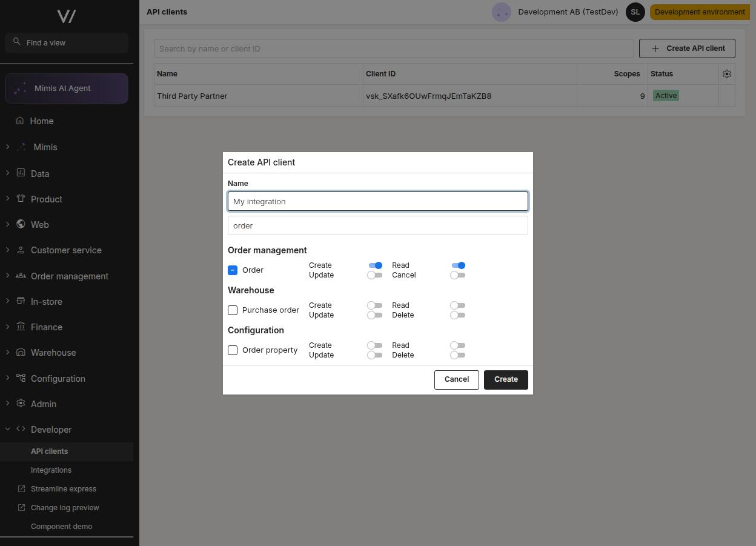Screen dimensions: 756x546
Task: Expand the Data section chevron
Action: (7, 173)
